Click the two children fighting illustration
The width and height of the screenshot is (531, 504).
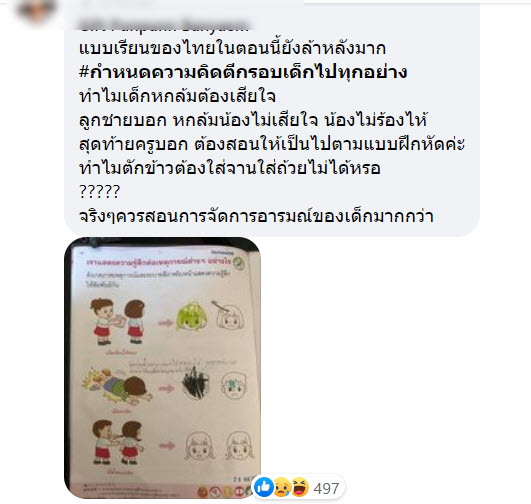point(118,442)
